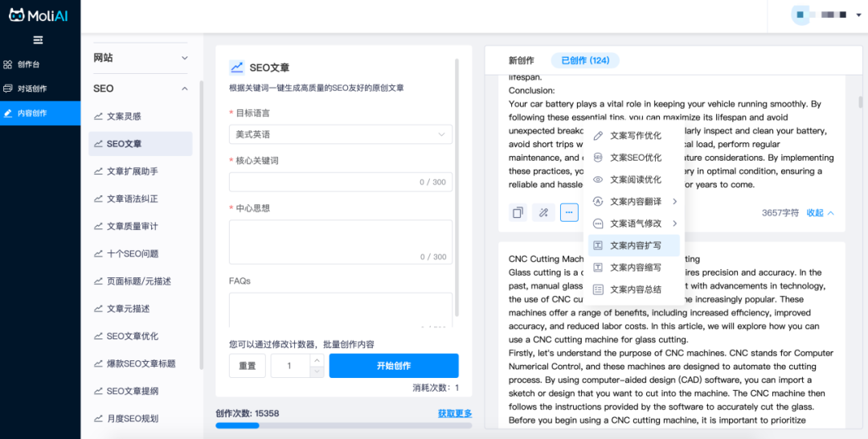The width and height of the screenshot is (868, 439).
Task: Select 文案内容扩写 from the popup menu
Action: (x=634, y=245)
